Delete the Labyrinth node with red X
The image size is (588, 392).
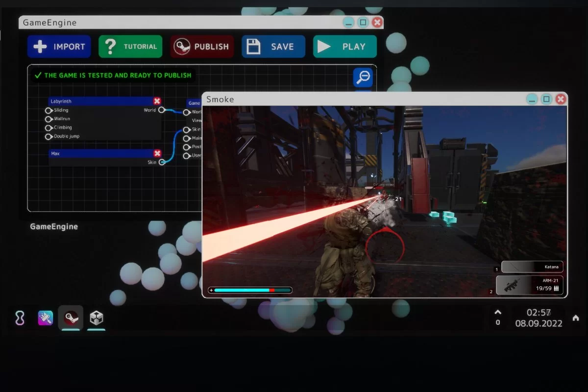[x=157, y=101]
